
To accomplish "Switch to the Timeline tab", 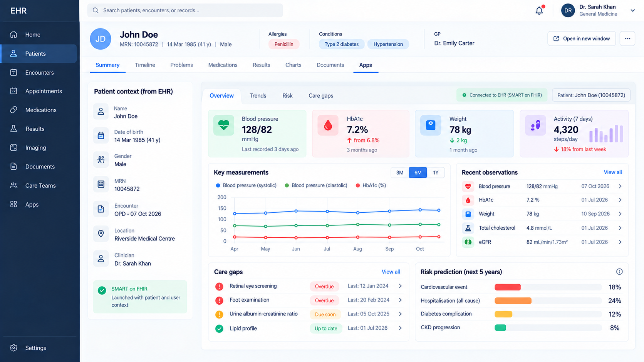I will (x=145, y=65).
